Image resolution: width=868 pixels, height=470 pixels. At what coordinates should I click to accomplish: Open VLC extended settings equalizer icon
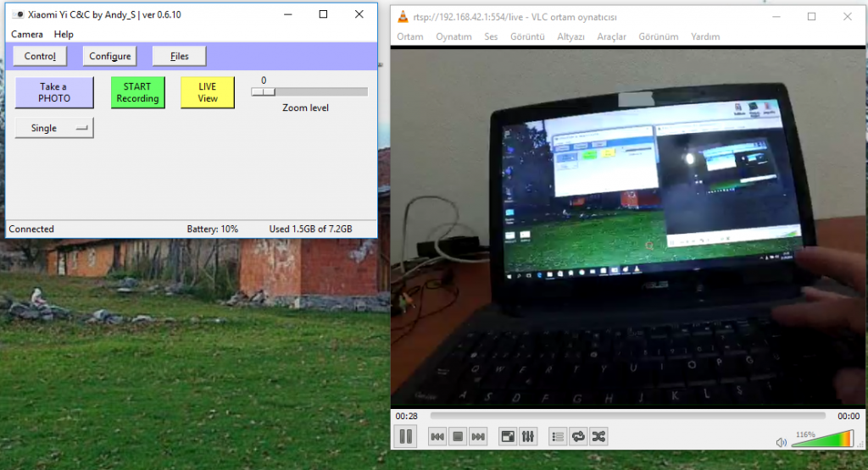[x=528, y=437]
